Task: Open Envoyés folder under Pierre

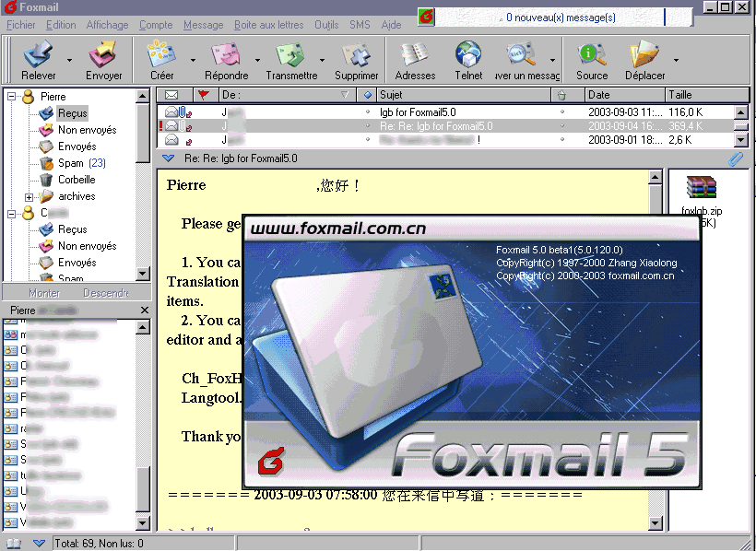Action: [77, 147]
